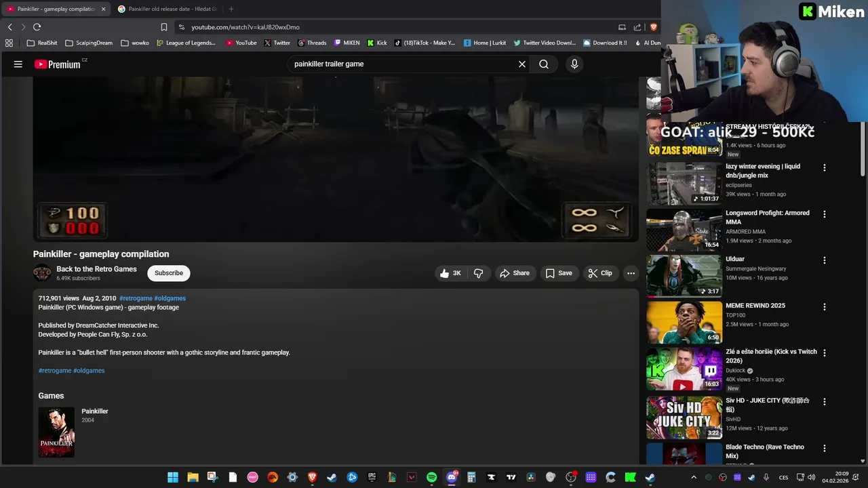This screenshot has height=488, width=868.
Task: Open the Windows Start menu
Action: (173, 477)
